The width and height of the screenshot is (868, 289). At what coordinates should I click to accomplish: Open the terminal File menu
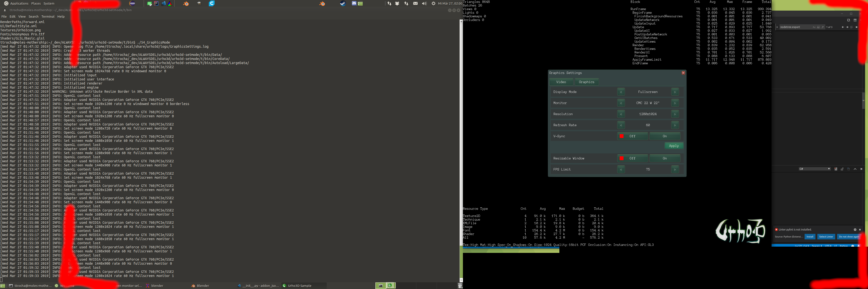tap(4, 16)
